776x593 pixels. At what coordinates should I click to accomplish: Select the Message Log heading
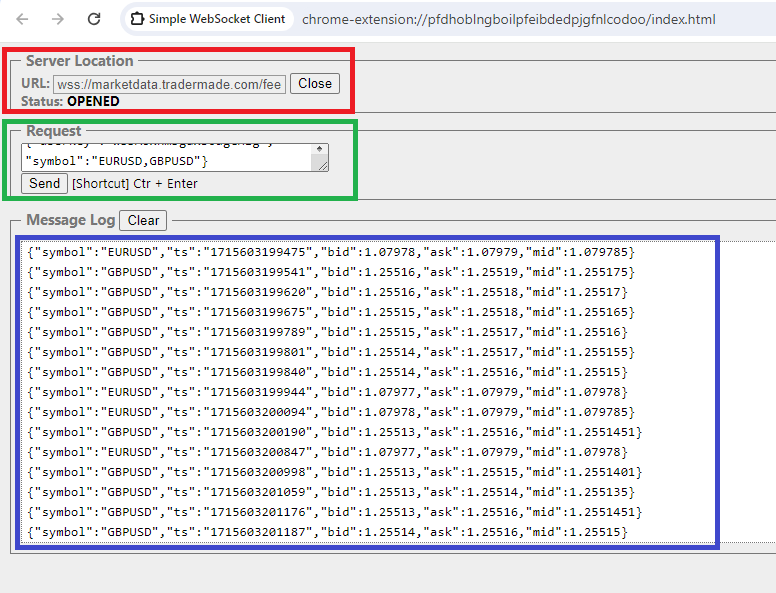pyautogui.click(x=70, y=220)
